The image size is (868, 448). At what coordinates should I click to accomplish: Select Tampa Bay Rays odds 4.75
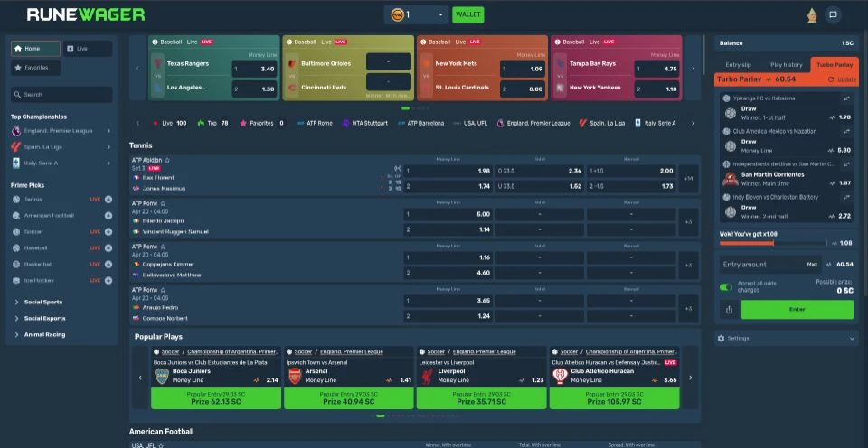click(x=656, y=70)
